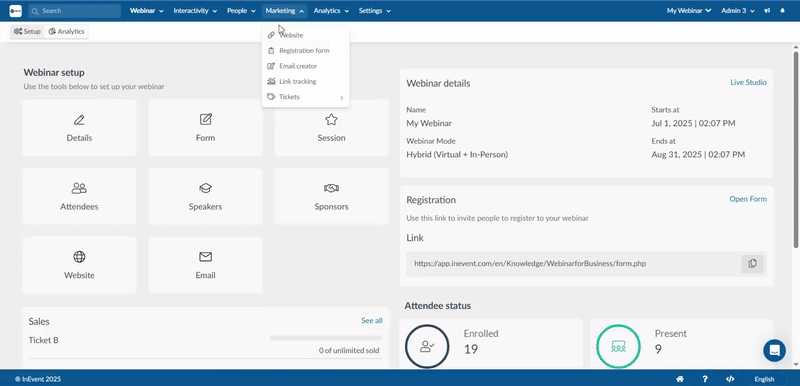
Task: Open the Sponsors setup card
Action: 331,196
